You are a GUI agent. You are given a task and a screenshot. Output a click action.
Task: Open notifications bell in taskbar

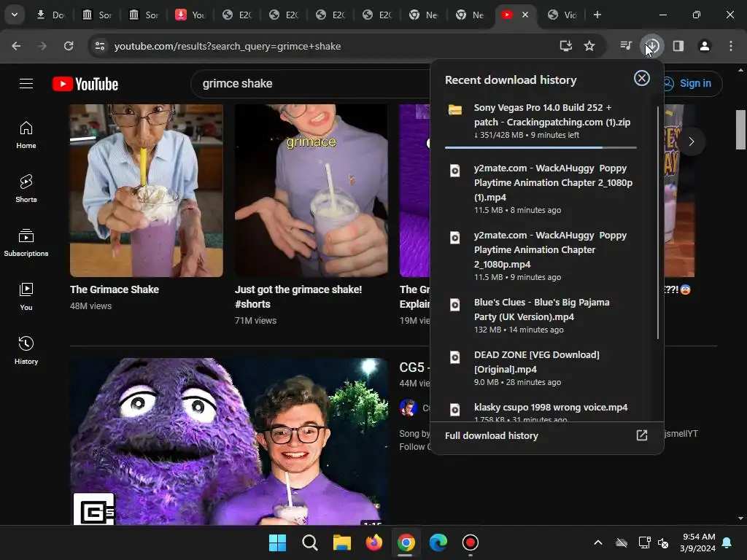click(727, 542)
